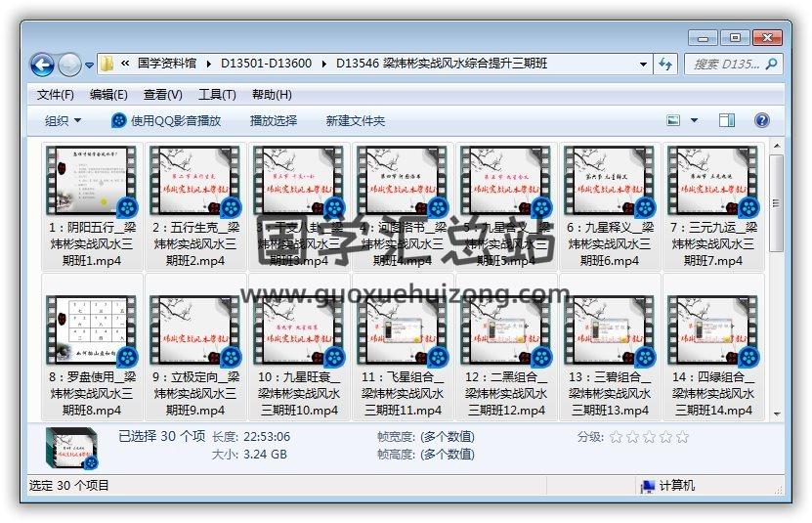
Task: Open the address bar history dropdown
Action: [643, 64]
